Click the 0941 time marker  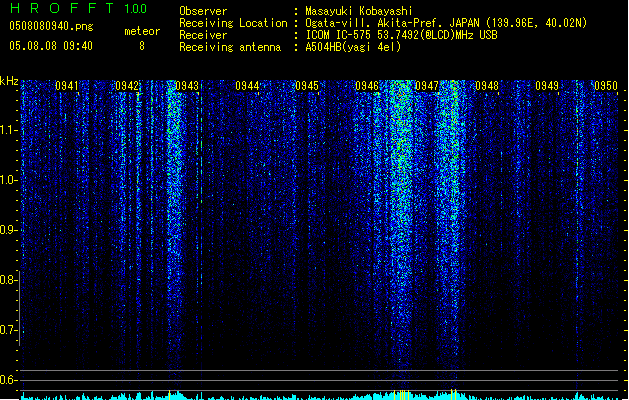[67, 86]
